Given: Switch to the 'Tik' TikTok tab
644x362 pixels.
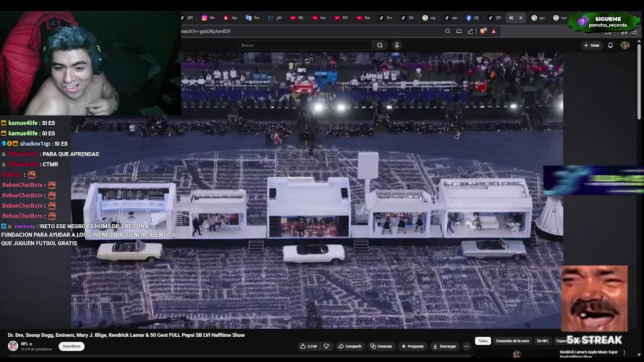Looking at the screenshot, I should click(407, 18).
